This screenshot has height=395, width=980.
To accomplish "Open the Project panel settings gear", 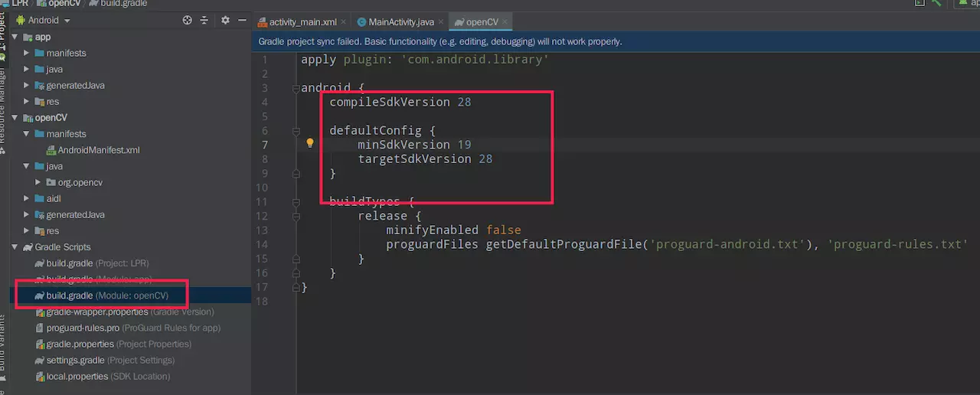I will pos(225,21).
